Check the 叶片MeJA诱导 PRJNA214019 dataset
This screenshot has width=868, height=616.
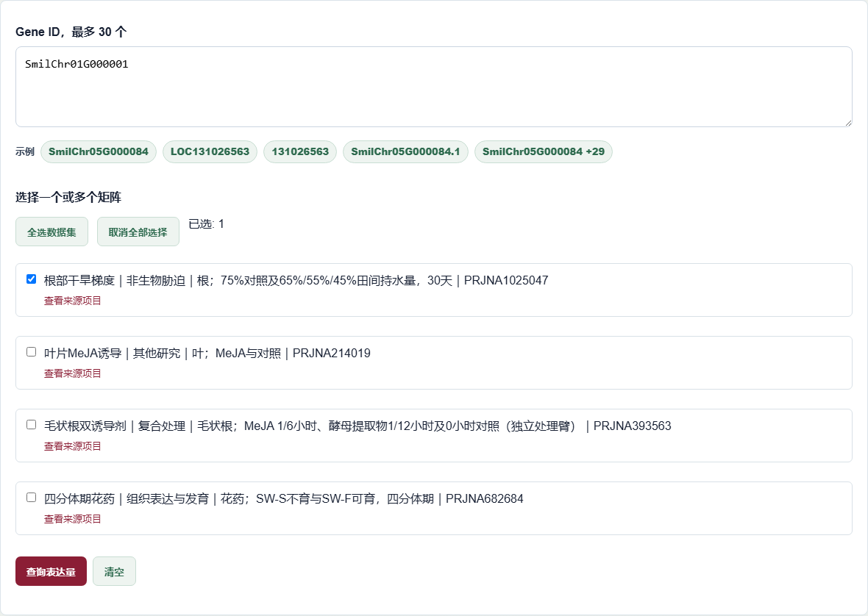coord(32,352)
